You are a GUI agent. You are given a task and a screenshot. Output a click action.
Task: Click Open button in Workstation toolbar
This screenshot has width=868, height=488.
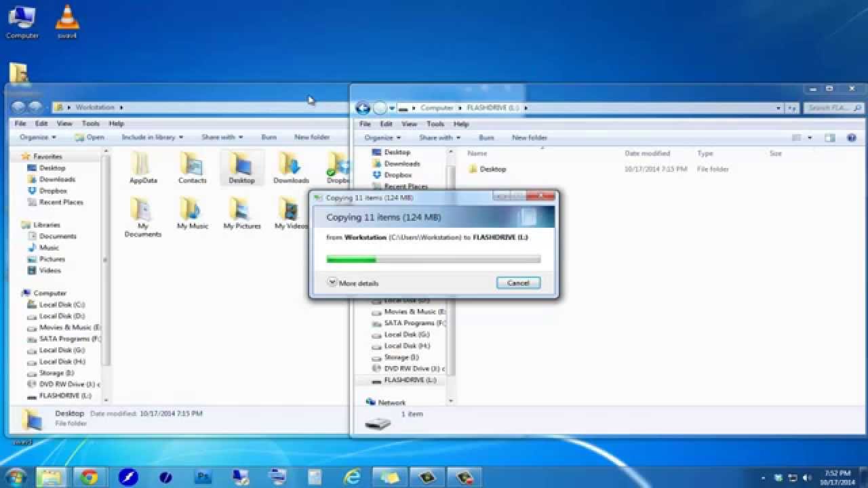click(x=90, y=137)
